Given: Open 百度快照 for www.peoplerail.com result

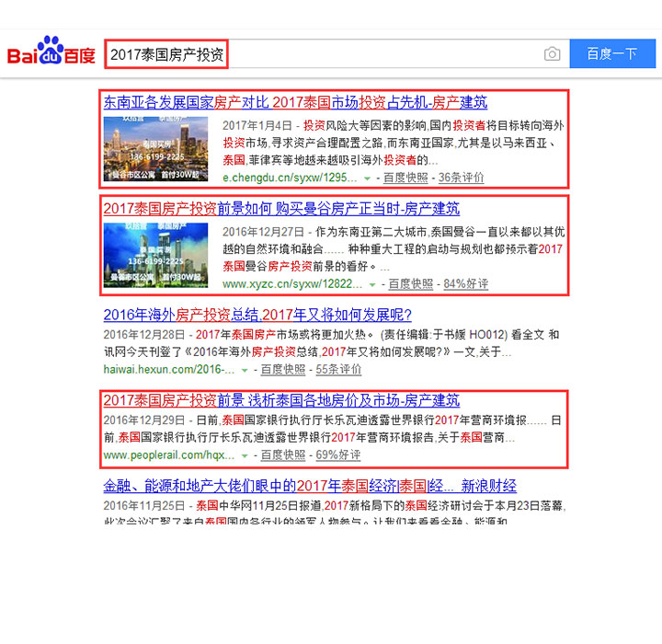Looking at the screenshot, I should [x=283, y=455].
